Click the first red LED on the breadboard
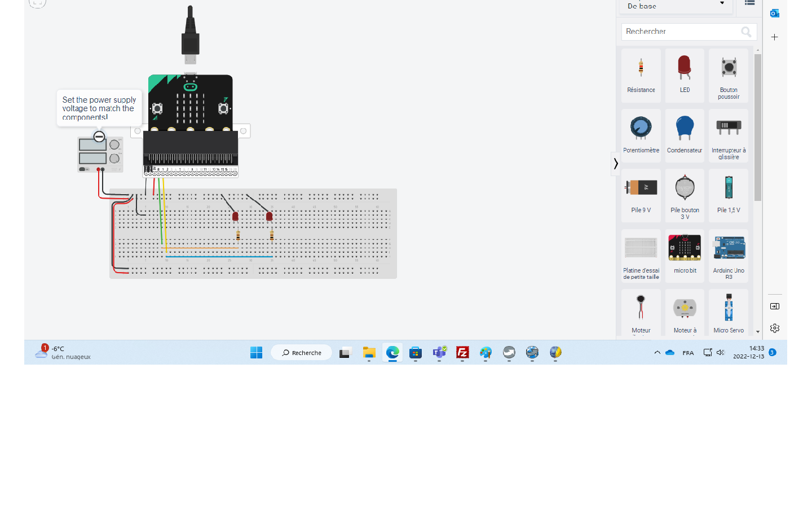The height and width of the screenshot is (508, 812). pyautogui.click(x=235, y=216)
